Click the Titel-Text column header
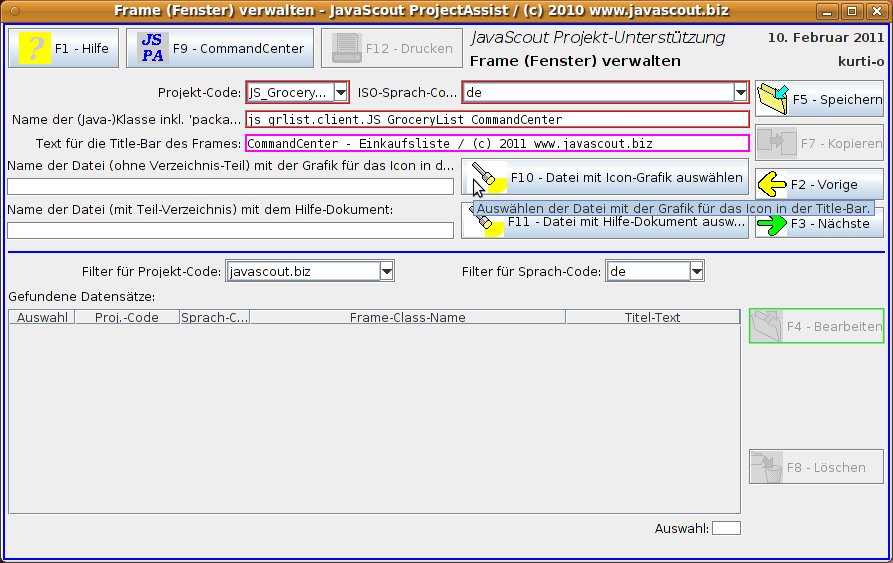 coord(652,318)
